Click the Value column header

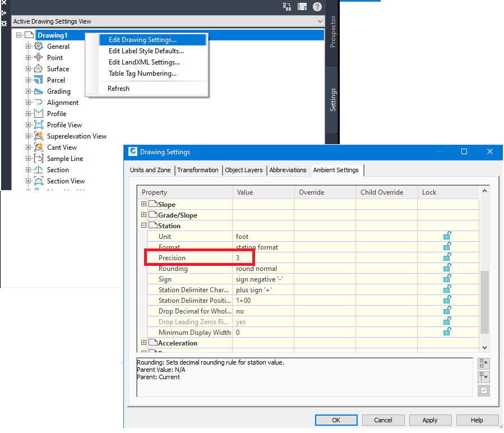263,192
